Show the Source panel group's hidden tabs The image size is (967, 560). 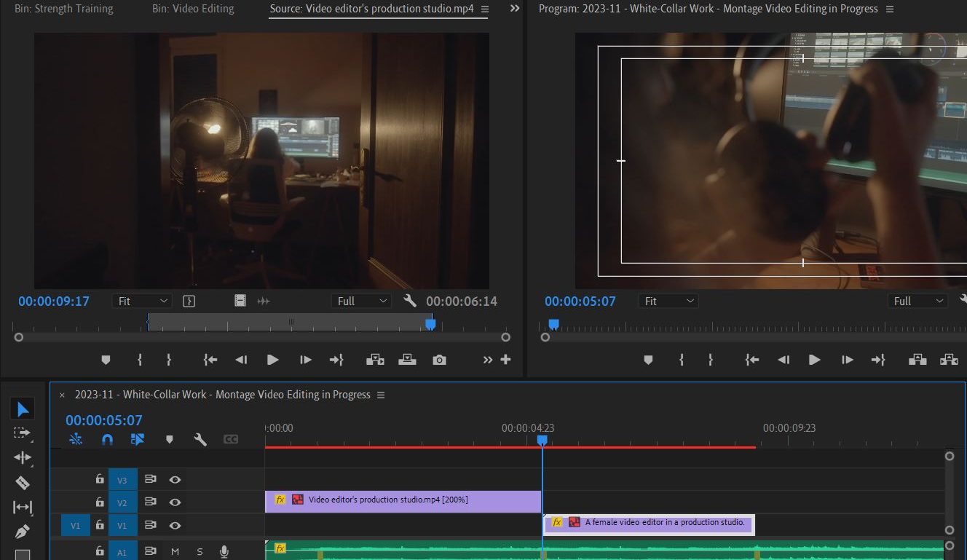click(x=515, y=9)
